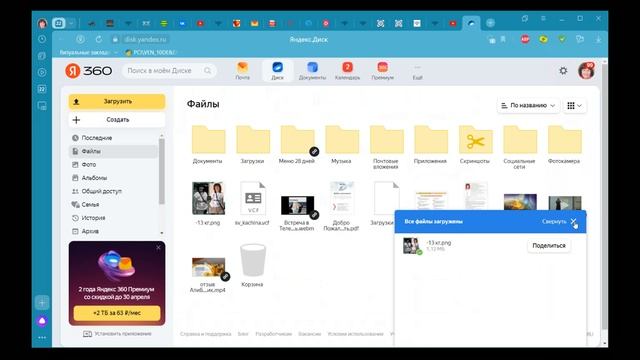Open the grid view mode dropdown
Screen dimensions: 640x360
tap(574, 105)
